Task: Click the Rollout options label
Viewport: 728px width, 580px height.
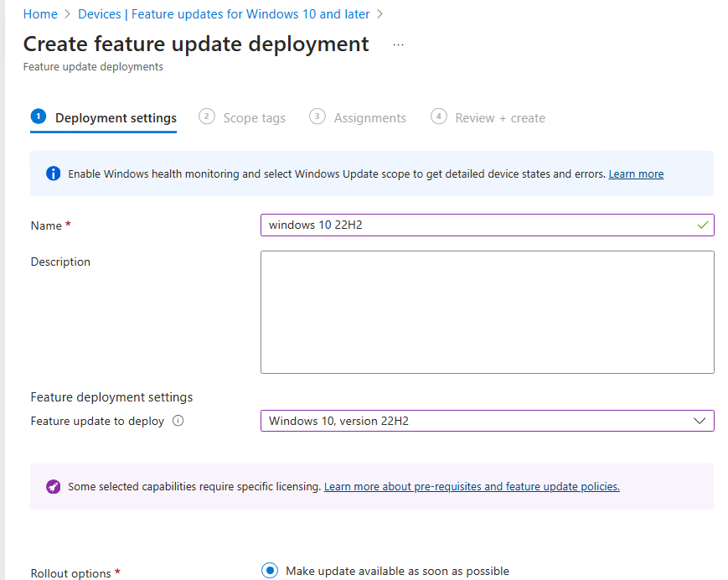Action: (70, 573)
